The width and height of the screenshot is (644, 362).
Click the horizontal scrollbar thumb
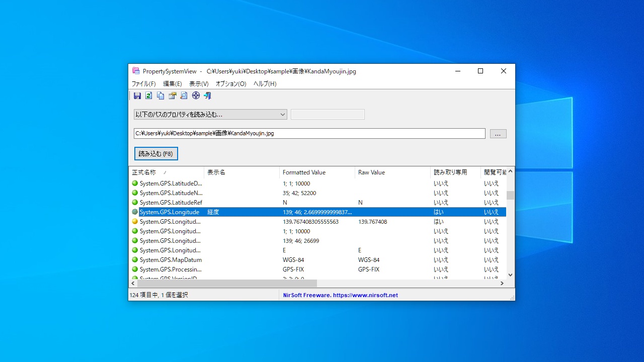(227, 284)
